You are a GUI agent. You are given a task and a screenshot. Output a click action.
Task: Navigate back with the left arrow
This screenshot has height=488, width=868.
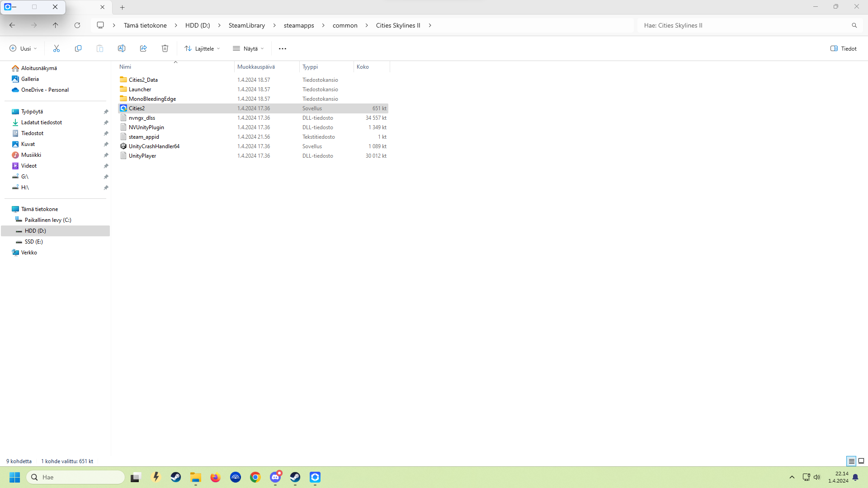[x=12, y=25]
